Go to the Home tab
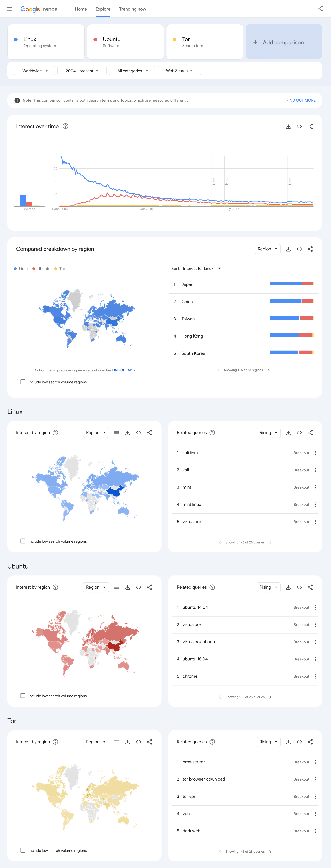 (x=81, y=9)
